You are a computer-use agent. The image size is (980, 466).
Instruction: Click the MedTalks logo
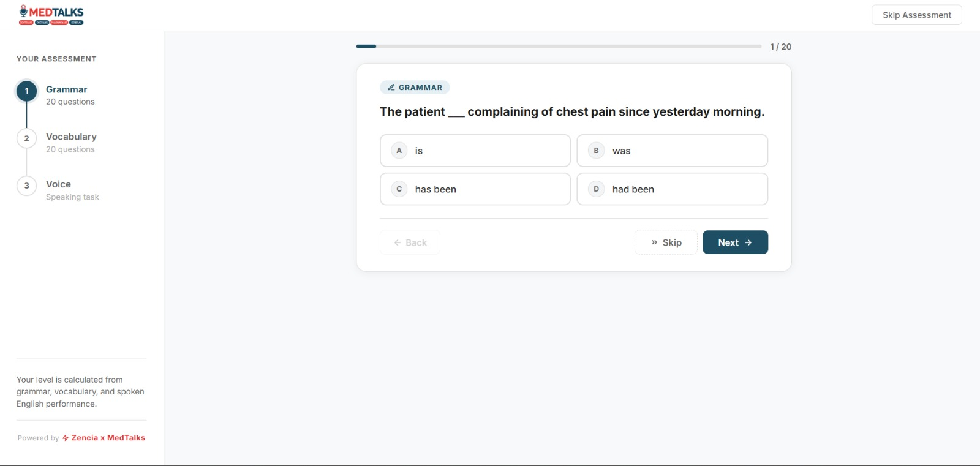[x=51, y=15]
